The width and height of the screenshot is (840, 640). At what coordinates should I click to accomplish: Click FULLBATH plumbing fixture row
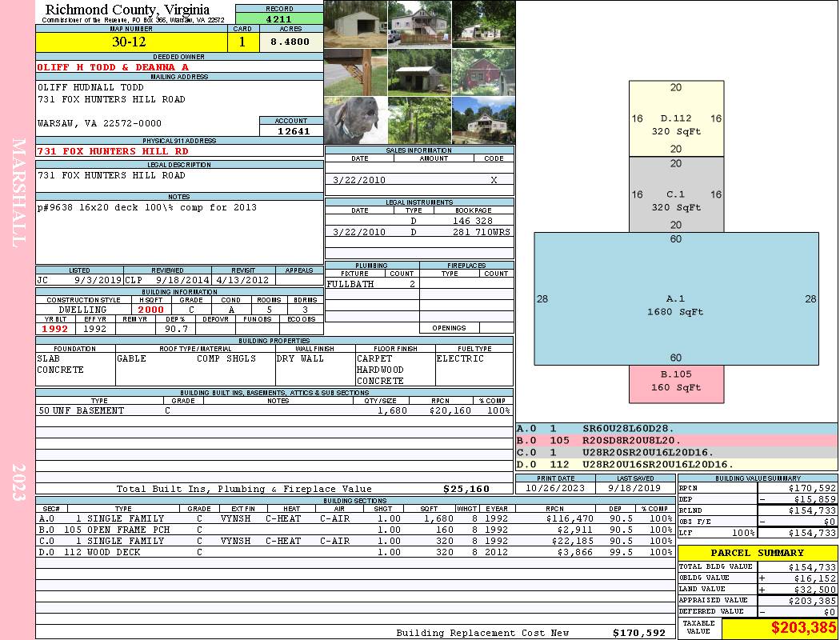[372, 284]
